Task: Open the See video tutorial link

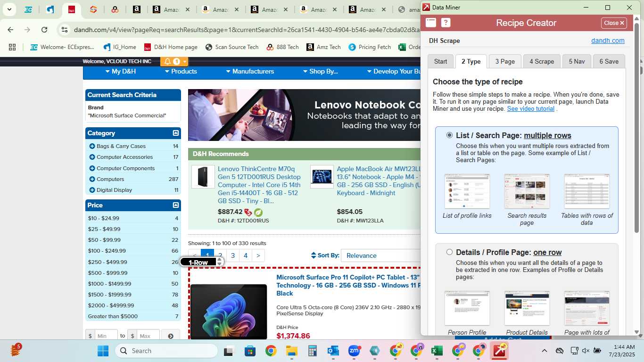Action: point(530,108)
